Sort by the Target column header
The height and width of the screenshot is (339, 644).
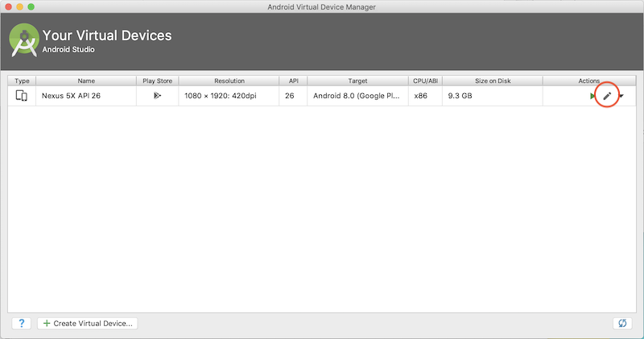coord(357,81)
